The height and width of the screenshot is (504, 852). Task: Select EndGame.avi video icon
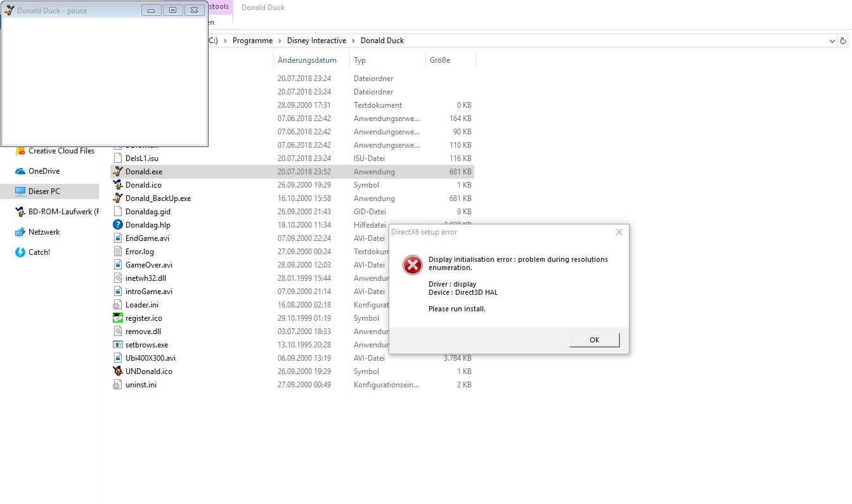pyautogui.click(x=117, y=238)
